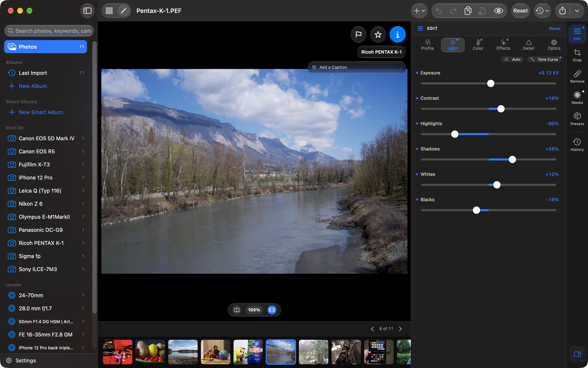Switch to the Effects tab
Image resolution: width=588 pixels, height=368 pixels.
(x=503, y=45)
